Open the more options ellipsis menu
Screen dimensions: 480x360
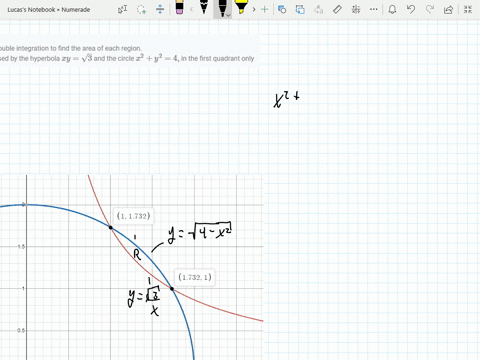click(x=374, y=9)
